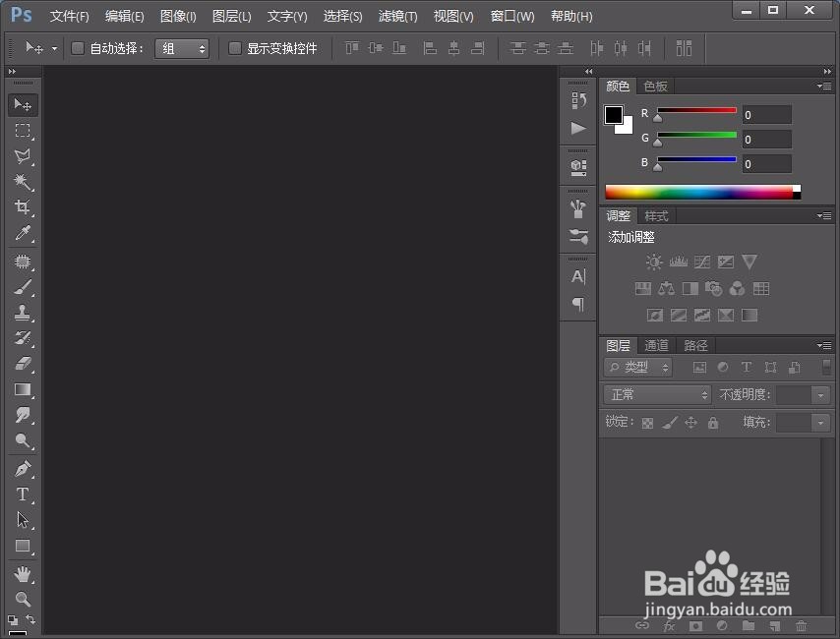
Task: Open the History panel icon
Action: [578, 100]
